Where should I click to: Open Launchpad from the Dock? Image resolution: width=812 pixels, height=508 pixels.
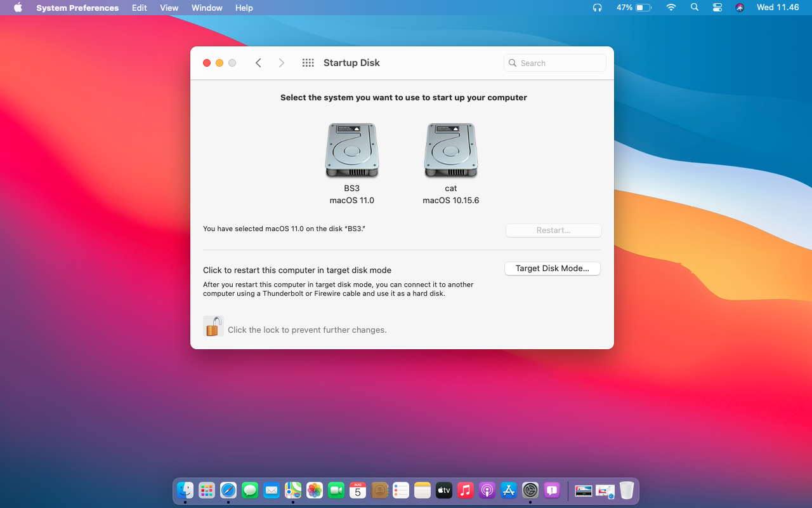pyautogui.click(x=207, y=490)
